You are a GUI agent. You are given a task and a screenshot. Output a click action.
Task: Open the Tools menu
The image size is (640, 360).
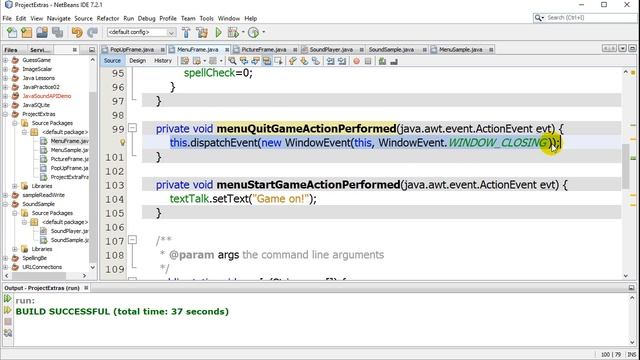(x=206, y=18)
